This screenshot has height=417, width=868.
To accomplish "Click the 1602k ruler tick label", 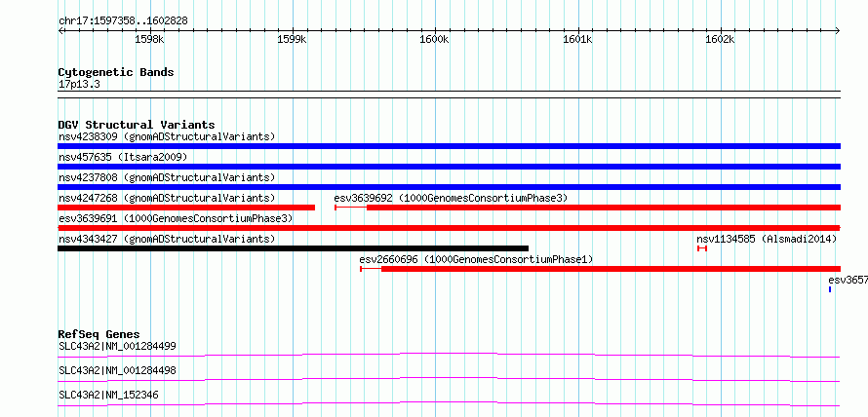I will [721, 39].
